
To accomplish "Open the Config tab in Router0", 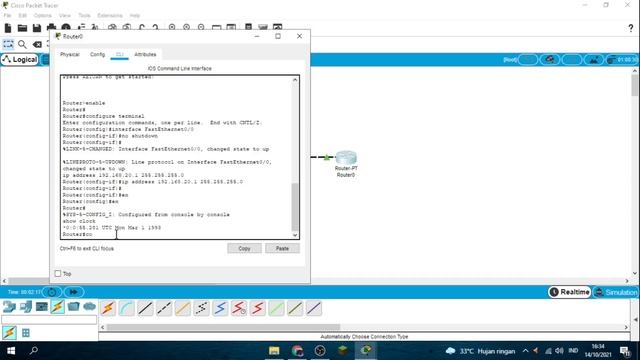I will click(x=98, y=54).
